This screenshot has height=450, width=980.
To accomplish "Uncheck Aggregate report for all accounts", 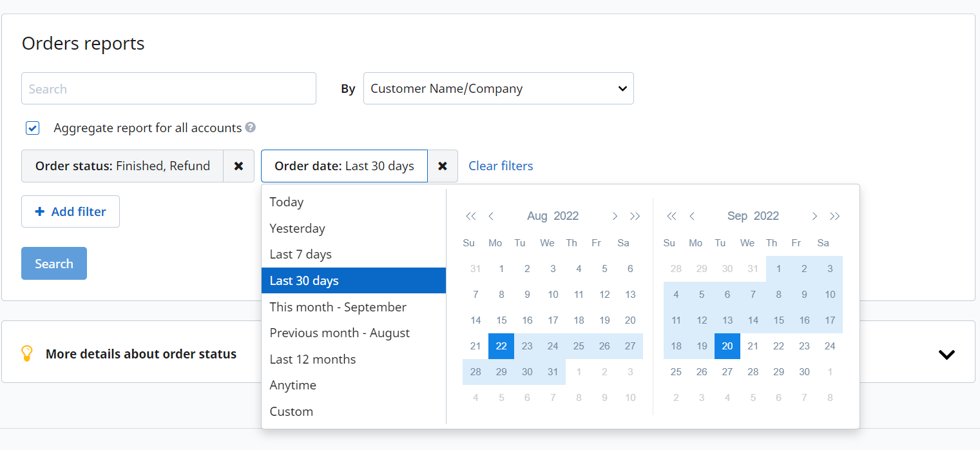I will coord(32,128).
